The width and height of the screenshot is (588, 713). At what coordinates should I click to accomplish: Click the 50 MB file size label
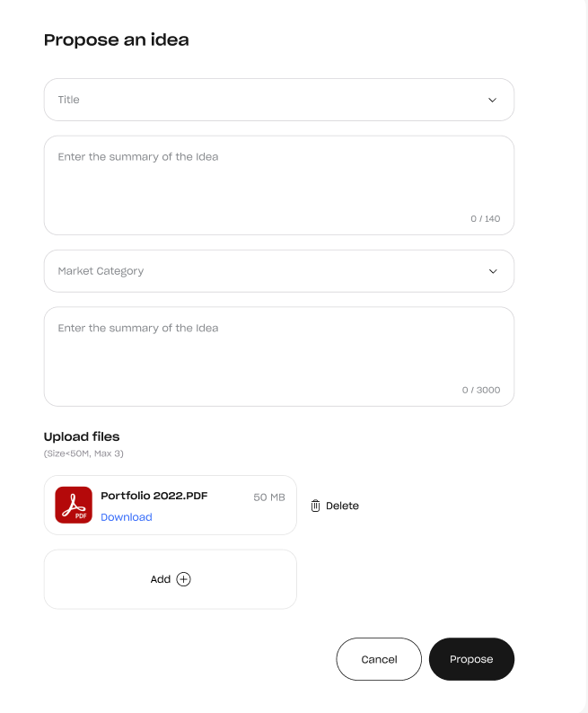[269, 497]
